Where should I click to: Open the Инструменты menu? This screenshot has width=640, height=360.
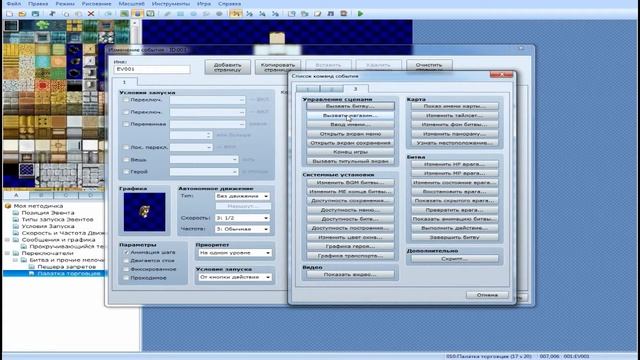pyautogui.click(x=171, y=4)
